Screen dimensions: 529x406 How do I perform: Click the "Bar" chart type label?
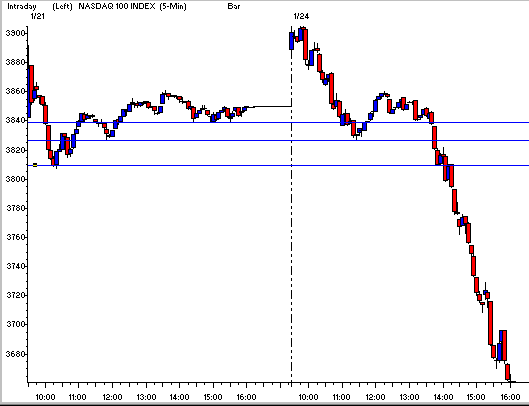point(234,6)
